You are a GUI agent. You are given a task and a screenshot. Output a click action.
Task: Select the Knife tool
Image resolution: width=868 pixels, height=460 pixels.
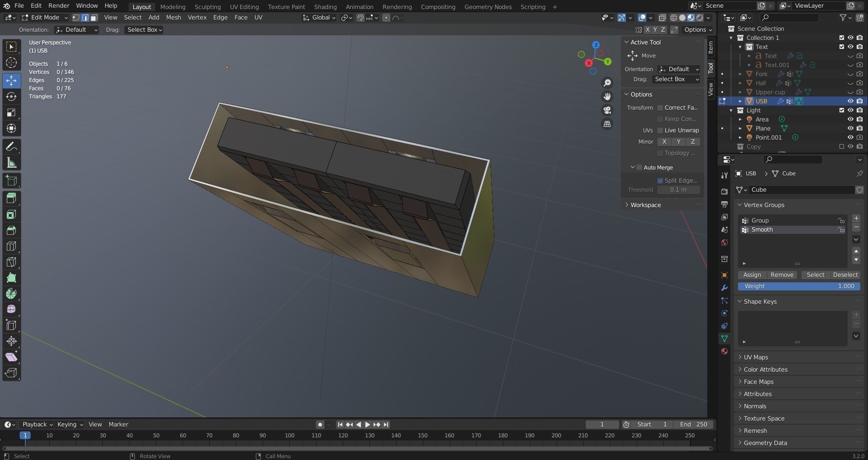click(11, 262)
